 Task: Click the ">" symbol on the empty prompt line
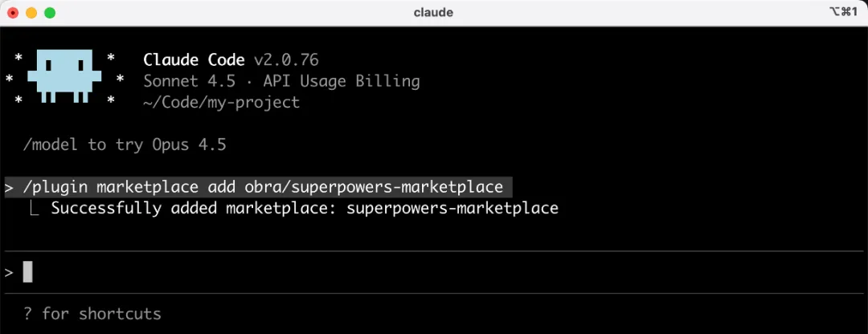(x=9, y=272)
